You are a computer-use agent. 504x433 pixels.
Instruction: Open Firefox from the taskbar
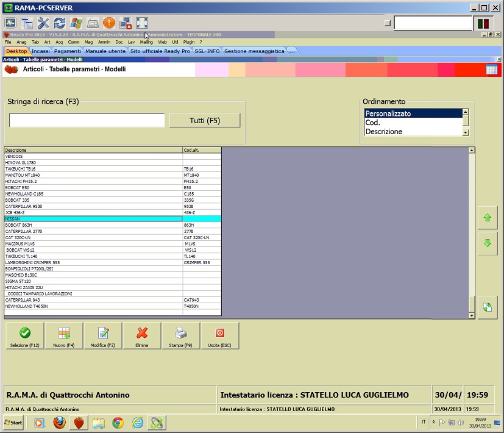point(59,423)
